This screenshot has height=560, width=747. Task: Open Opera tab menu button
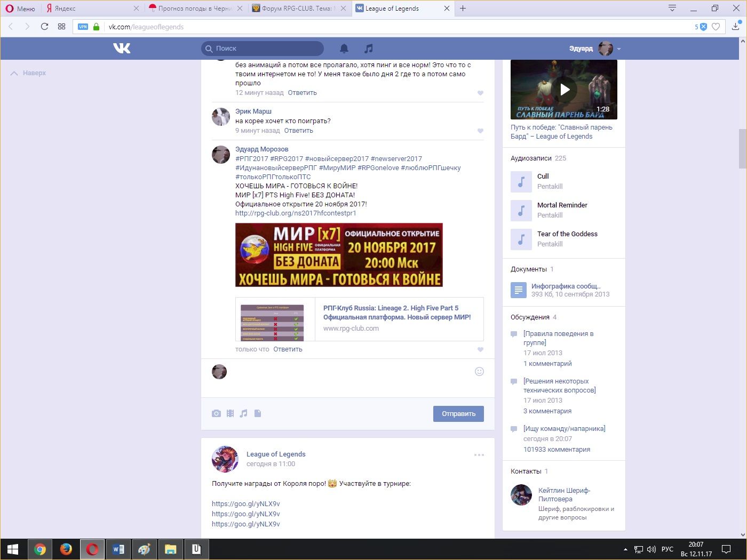[x=672, y=8]
